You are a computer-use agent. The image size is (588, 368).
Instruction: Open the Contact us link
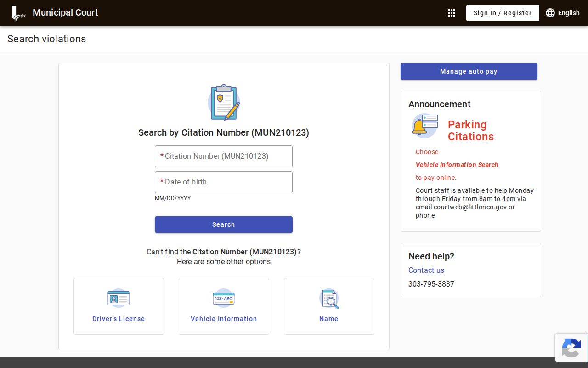[x=426, y=270]
